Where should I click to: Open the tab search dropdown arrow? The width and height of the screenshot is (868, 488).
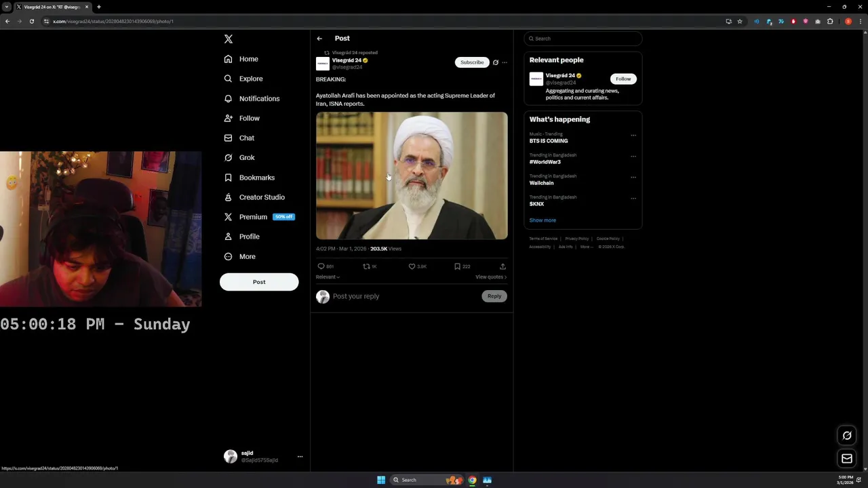[7, 7]
